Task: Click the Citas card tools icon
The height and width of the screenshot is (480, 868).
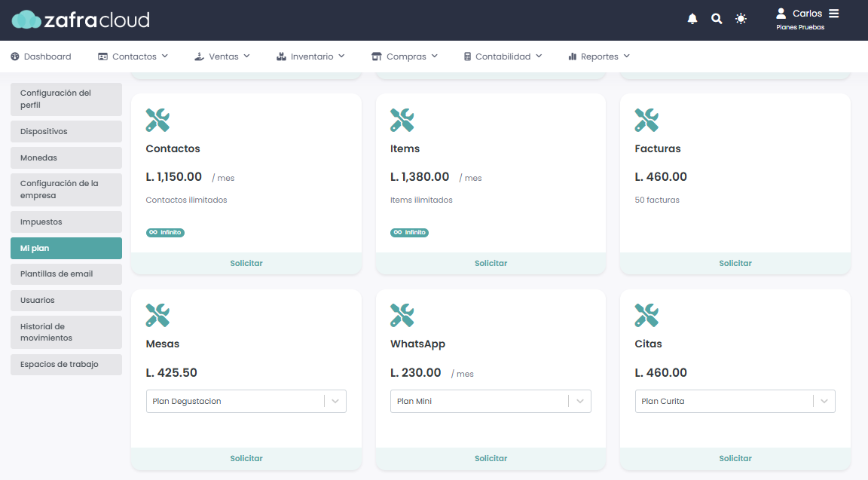Action: point(646,316)
